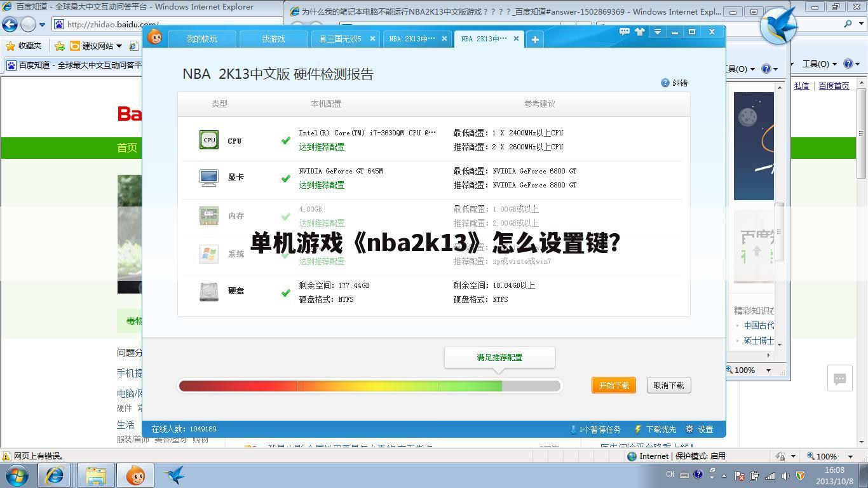Click the 硬盘 hard disk icon
Viewport: 868px width, 488px height.
point(209,292)
